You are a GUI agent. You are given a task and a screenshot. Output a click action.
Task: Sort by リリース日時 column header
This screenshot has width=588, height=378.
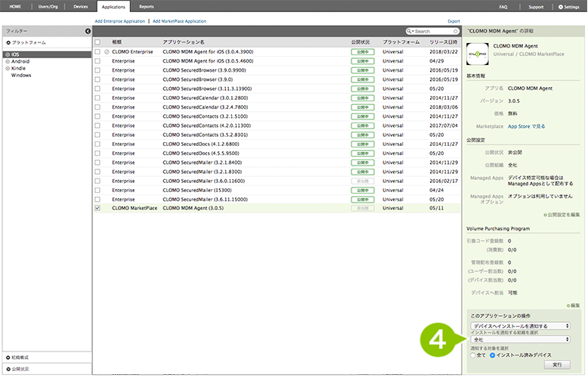[444, 42]
